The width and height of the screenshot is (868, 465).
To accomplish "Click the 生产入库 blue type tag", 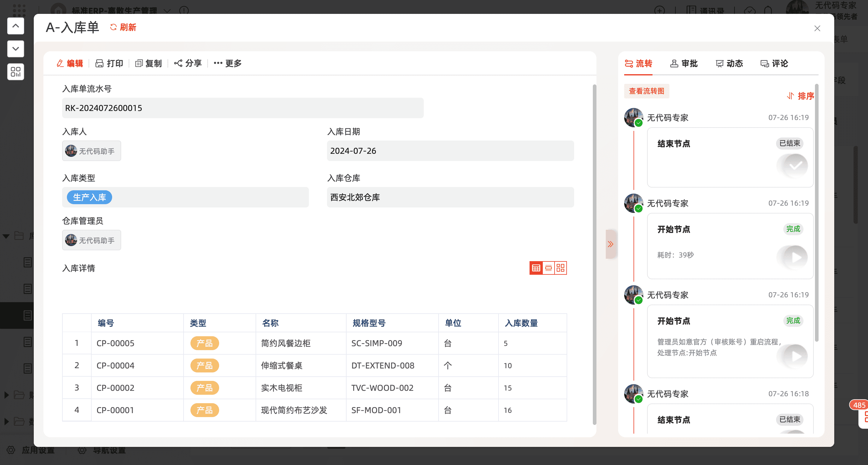I will pos(89,197).
